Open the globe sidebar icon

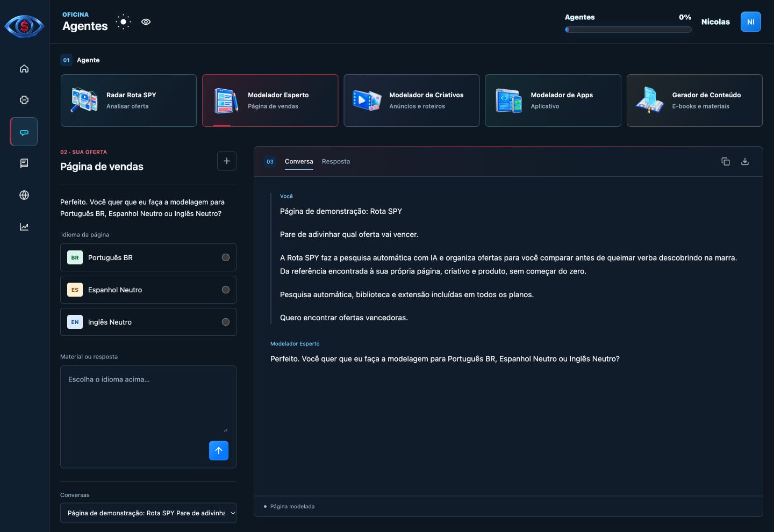click(x=24, y=195)
